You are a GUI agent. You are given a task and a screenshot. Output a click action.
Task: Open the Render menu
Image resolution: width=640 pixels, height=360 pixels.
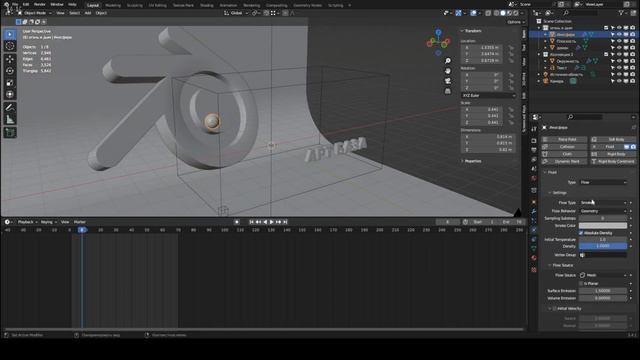(40, 4)
